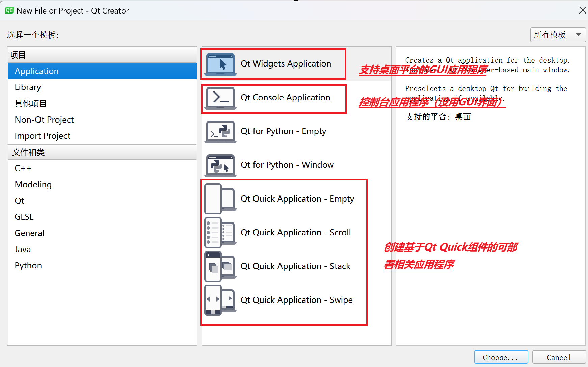This screenshot has width=588, height=367.
Task: Choose the Qt Console Application template text
Action: [285, 98]
